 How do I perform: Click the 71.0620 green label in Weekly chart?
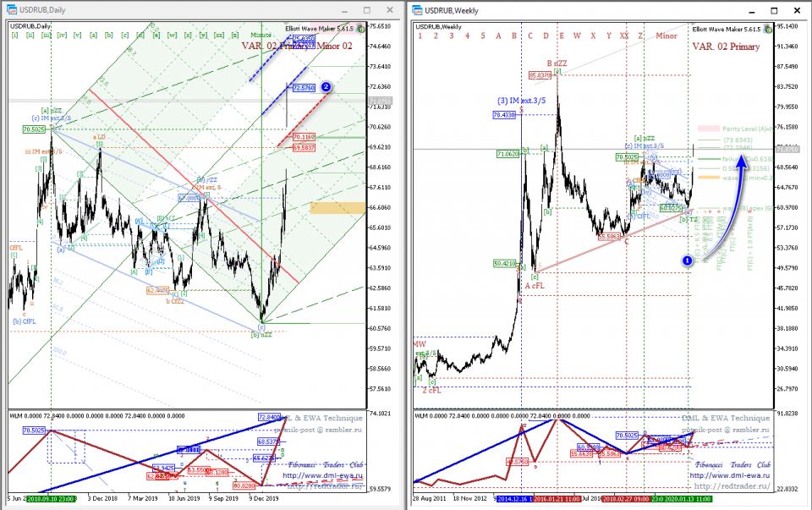click(x=508, y=154)
